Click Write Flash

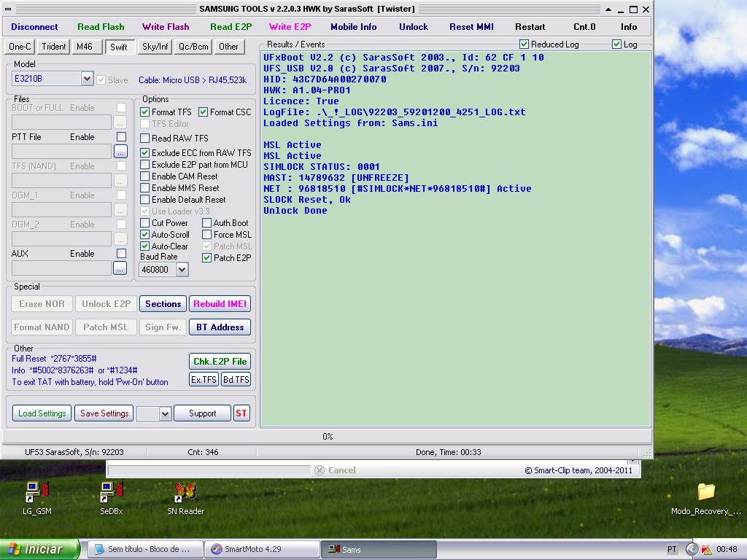pos(166,27)
